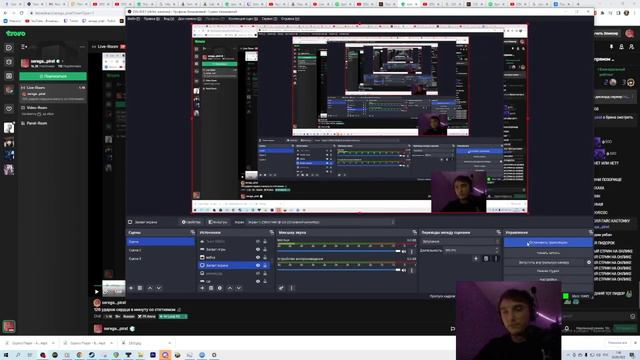Pop out the audio mixer dock icon
Screen dimensions: 640x360
tap(415, 232)
